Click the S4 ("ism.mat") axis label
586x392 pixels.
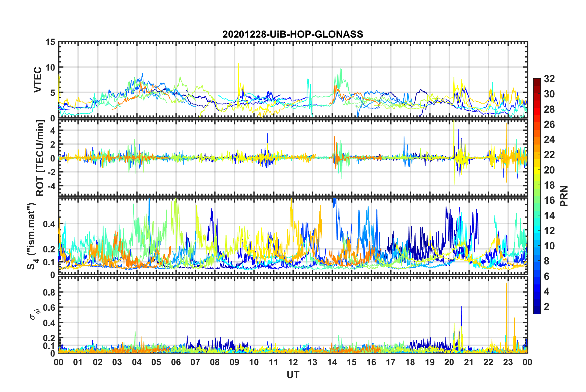point(32,236)
